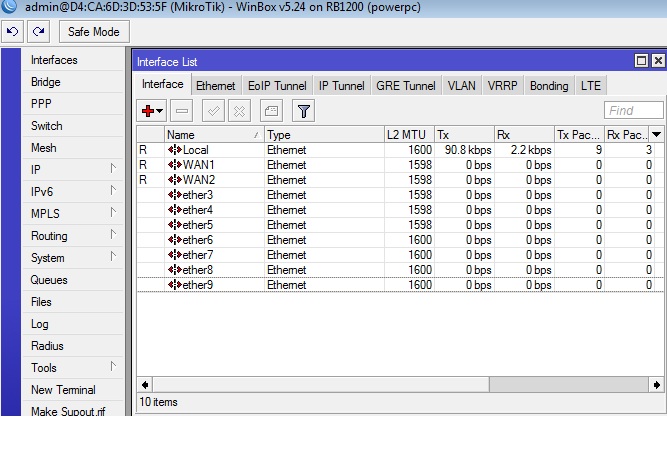Open Queues in the sidebar menu
This screenshot has width=667, height=470.
72,280
